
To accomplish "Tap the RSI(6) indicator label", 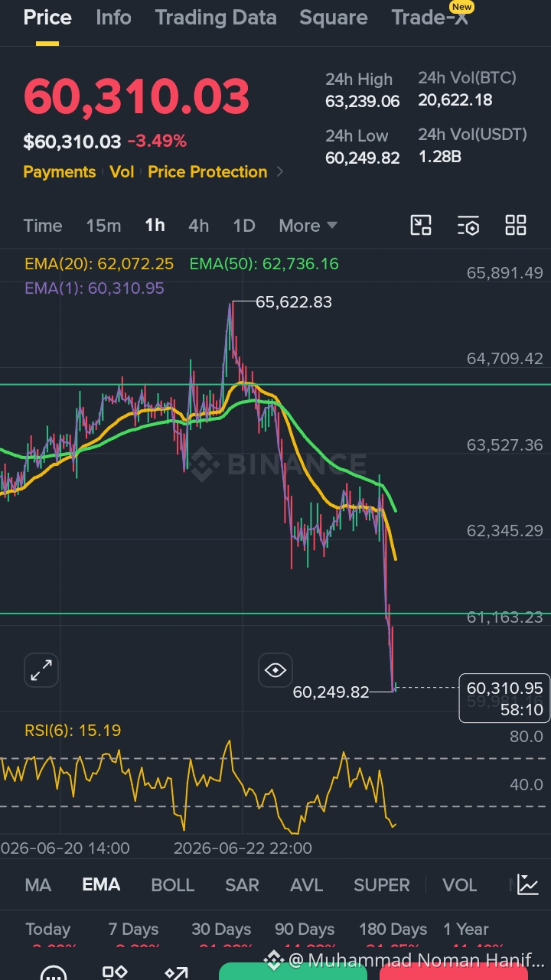I will click(x=73, y=731).
